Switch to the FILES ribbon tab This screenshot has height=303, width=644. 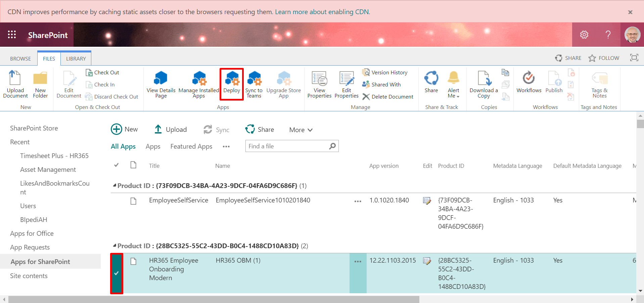pyautogui.click(x=49, y=59)
